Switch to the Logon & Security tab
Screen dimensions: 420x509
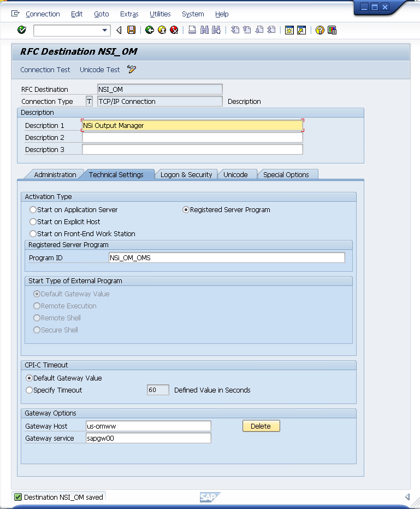(x=186, y=175)
